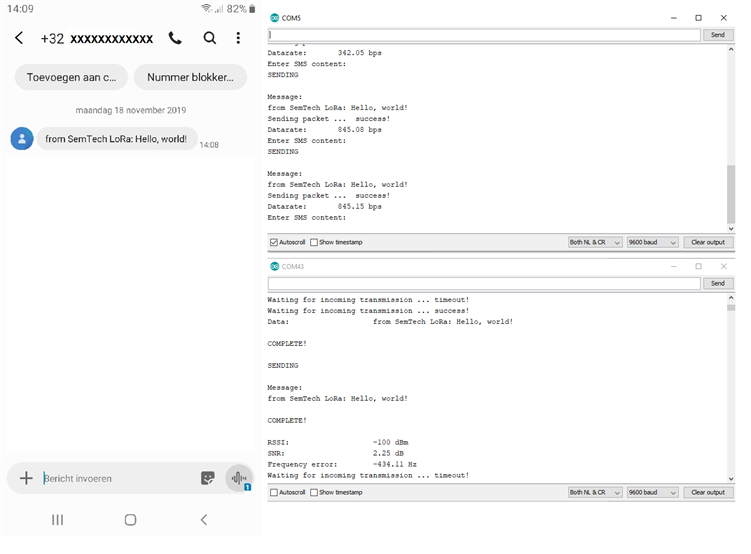The image size is (751, 554).
Task: Tap the voice input icon
Action: click(x=238, y=478)
